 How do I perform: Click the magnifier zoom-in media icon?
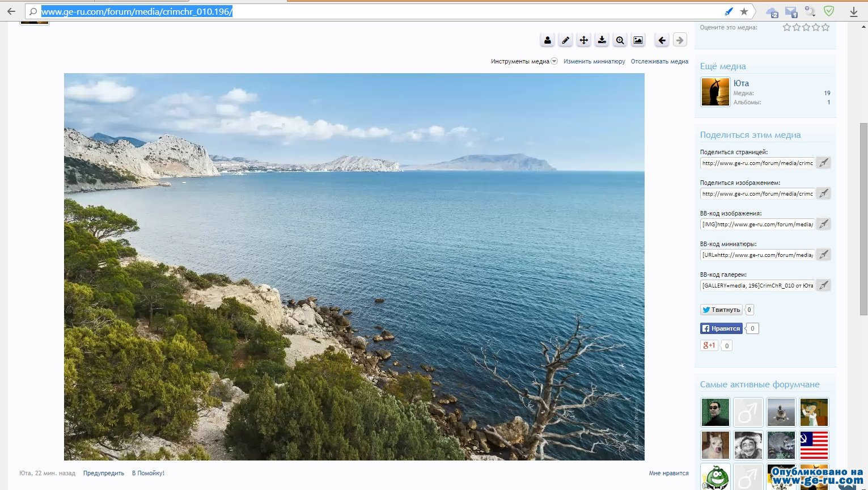click(620, 40)
